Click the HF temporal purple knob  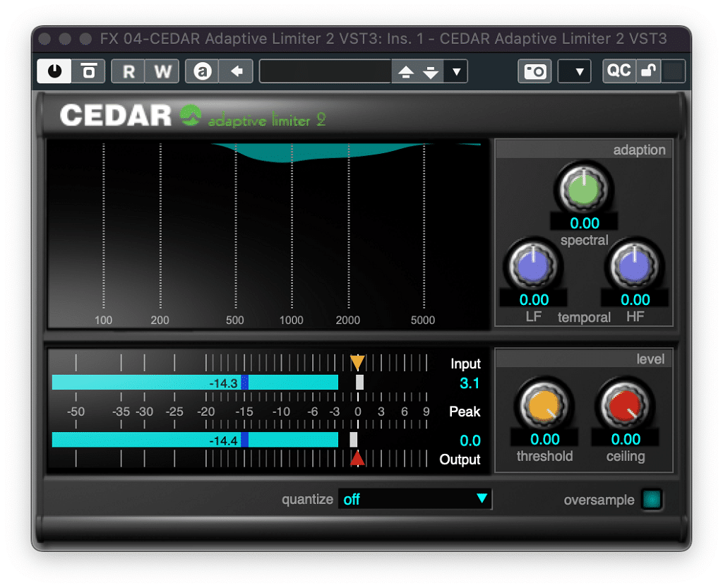tap(635, 266)
